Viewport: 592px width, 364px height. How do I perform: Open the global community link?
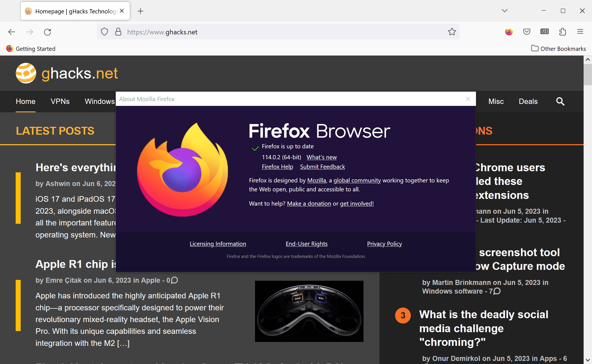357,180
